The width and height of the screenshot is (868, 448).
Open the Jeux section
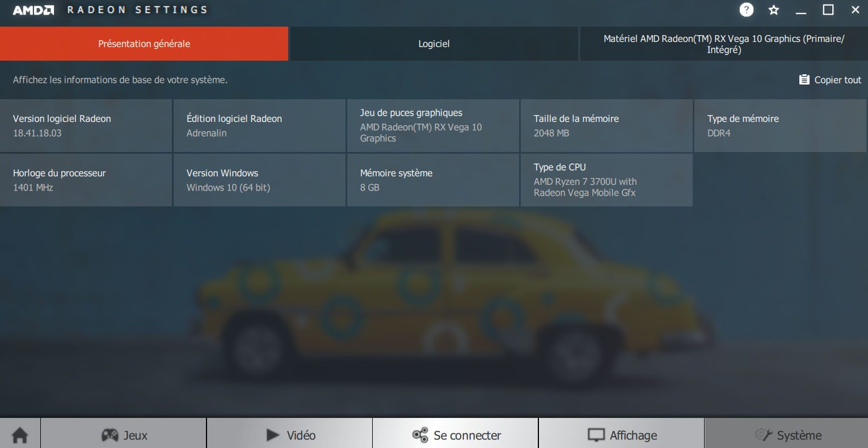(x=124, y=435)
